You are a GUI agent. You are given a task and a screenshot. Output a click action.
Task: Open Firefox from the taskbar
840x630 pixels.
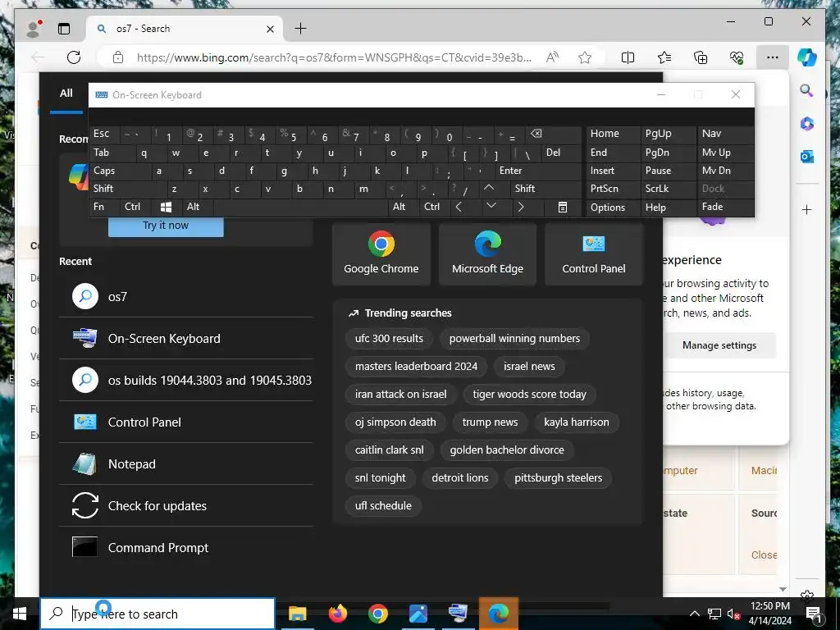(337, 614)
